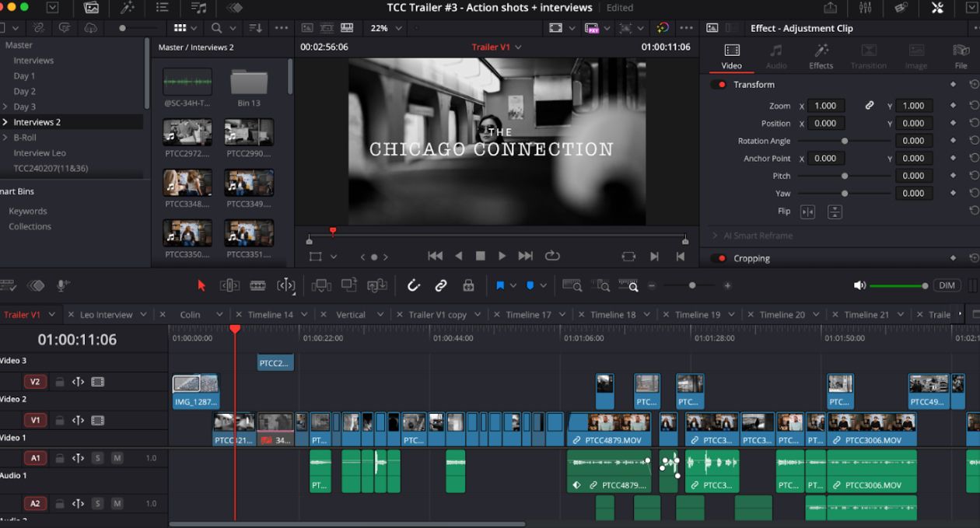This screenshot has width=980, height=528.
Task: Adjust the Rotation Angle slider
Action: tap(845, 141)
